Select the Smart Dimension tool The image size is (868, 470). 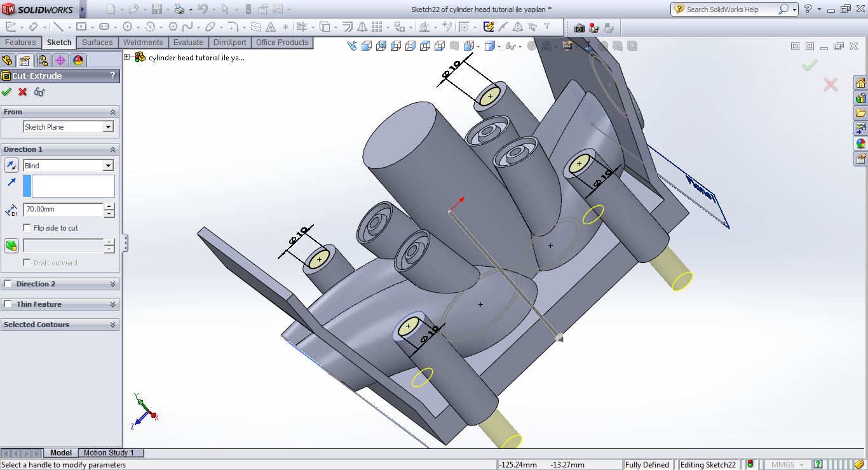(x=34, y=27)
